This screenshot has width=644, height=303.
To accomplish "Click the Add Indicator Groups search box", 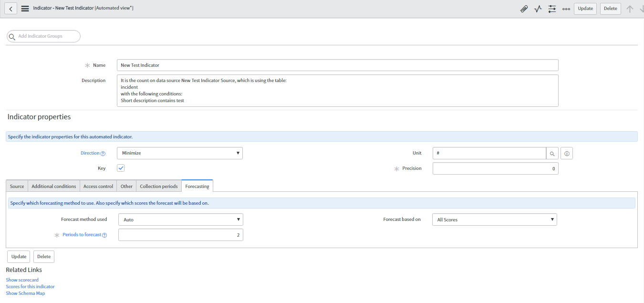I will 44,36.
